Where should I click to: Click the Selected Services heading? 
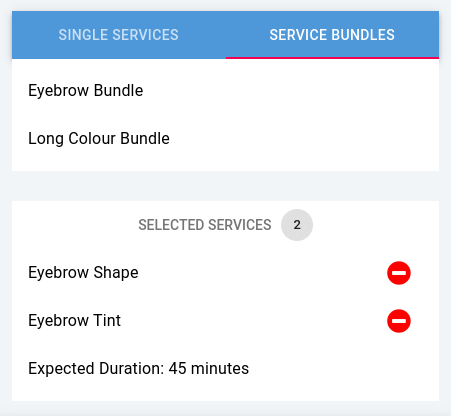(205, 225)
